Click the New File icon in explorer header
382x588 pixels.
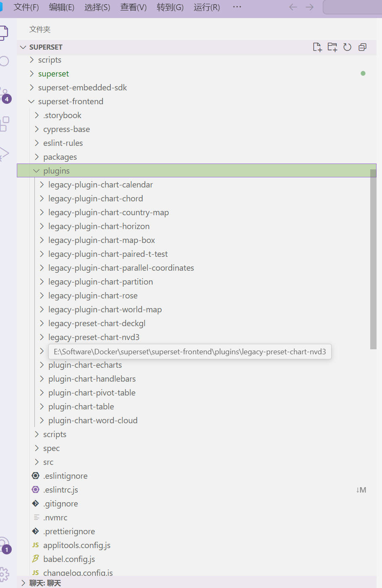317,47
